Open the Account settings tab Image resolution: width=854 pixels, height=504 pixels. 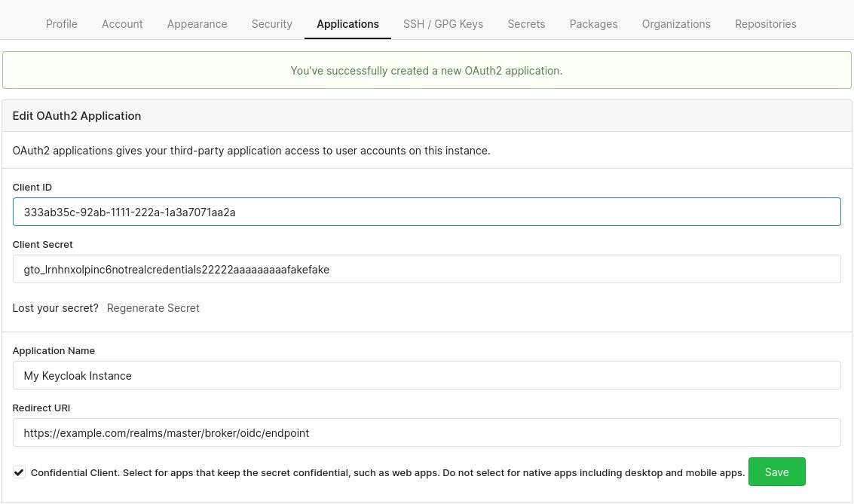point(122,23)
